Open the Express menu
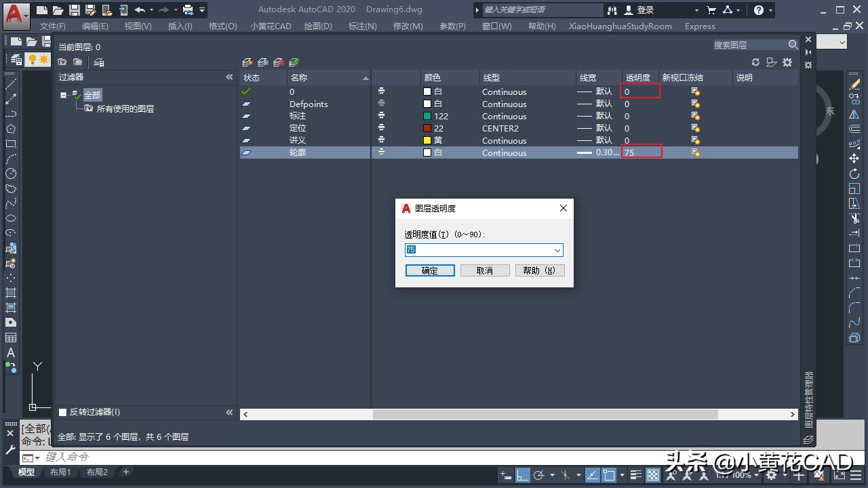868x488 pixels. point(700,26)
